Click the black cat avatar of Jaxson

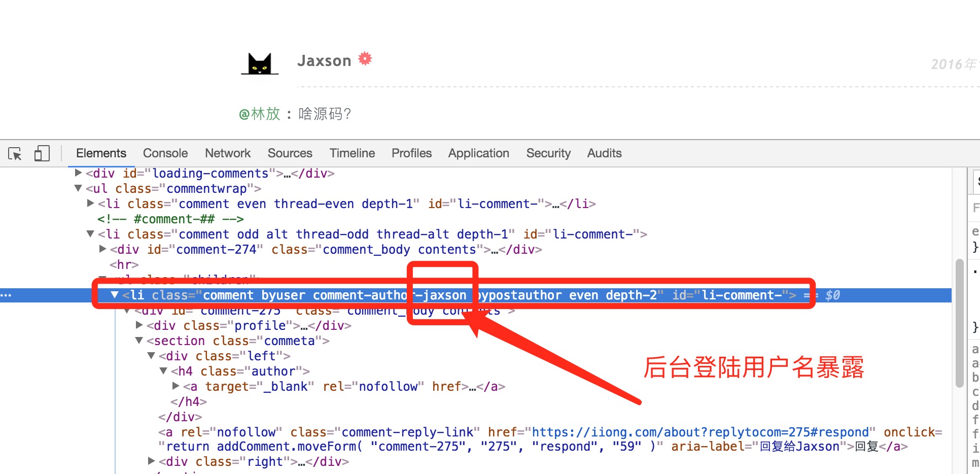click(259, 64)
